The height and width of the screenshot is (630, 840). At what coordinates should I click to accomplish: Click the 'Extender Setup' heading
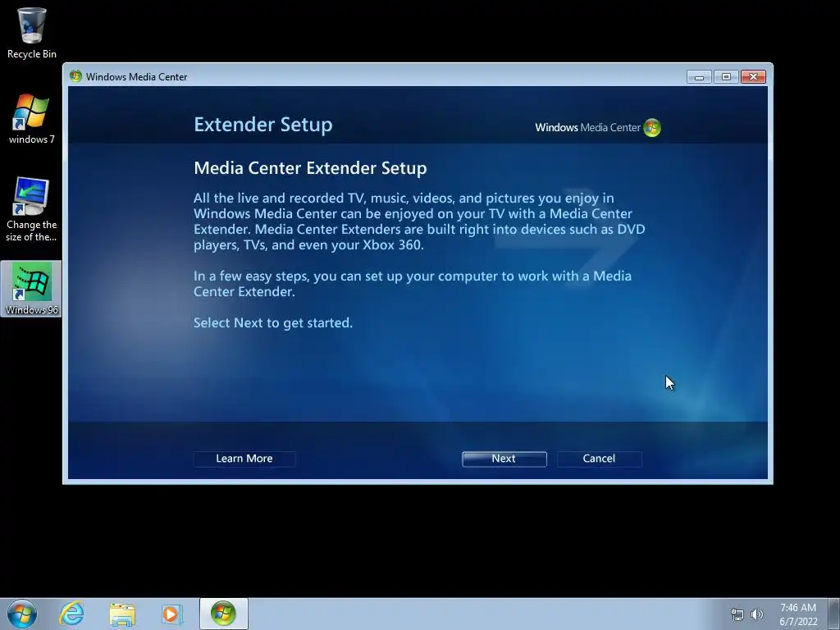[263, 125]
